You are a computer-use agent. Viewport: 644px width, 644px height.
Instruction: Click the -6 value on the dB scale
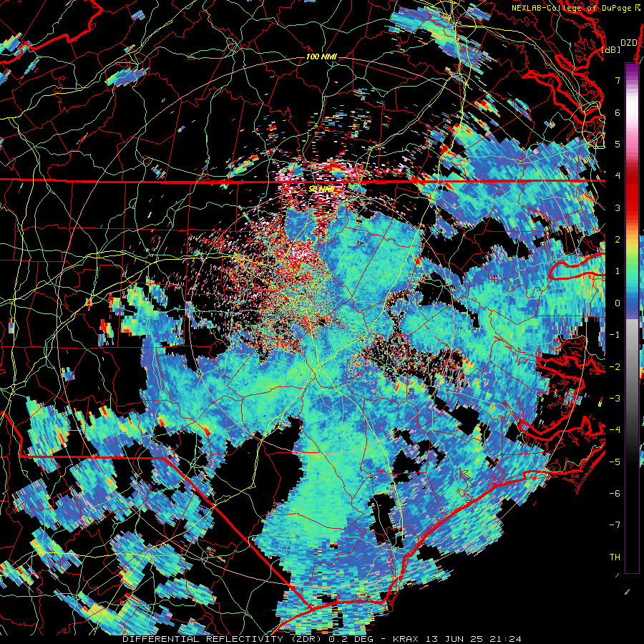615,494
